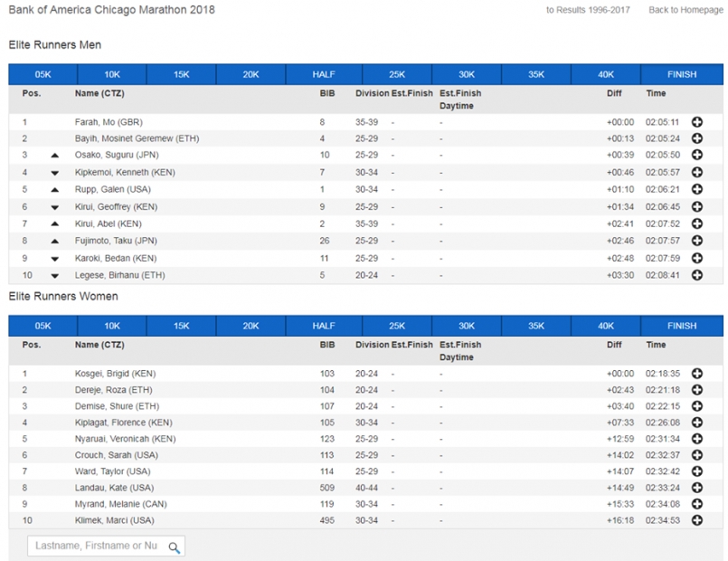Click plus icon next to Florence Kiplagat's time
Screen dimensions: 728x561
coord(697,423)
